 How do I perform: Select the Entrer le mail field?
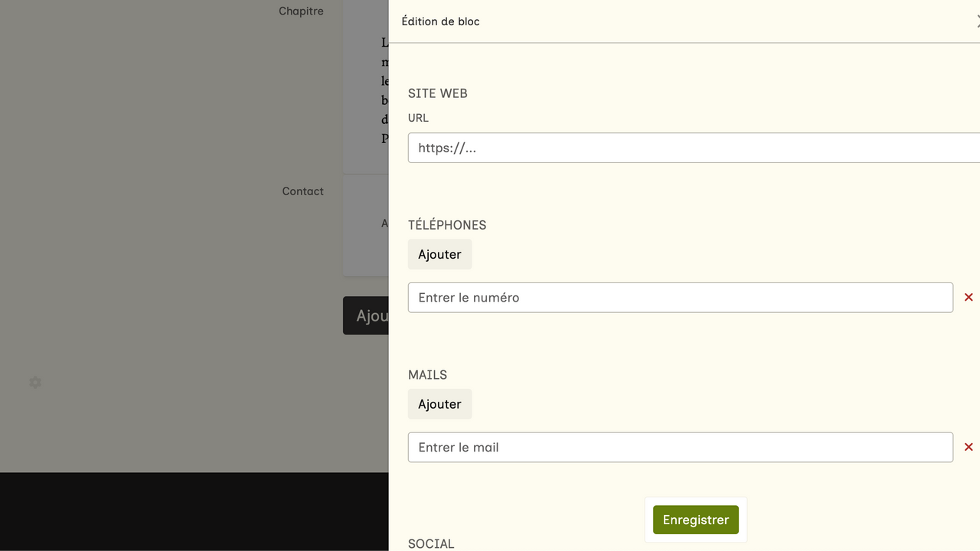pos(680,448)
